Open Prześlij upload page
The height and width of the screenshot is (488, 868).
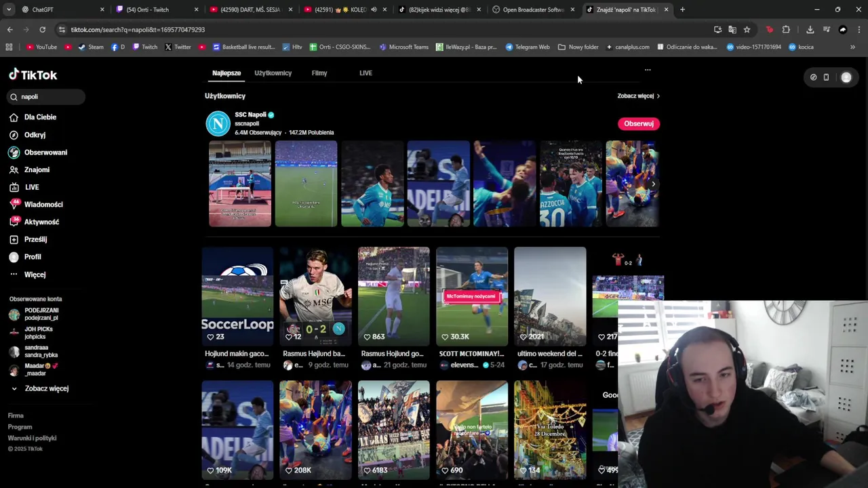(28, 239)
